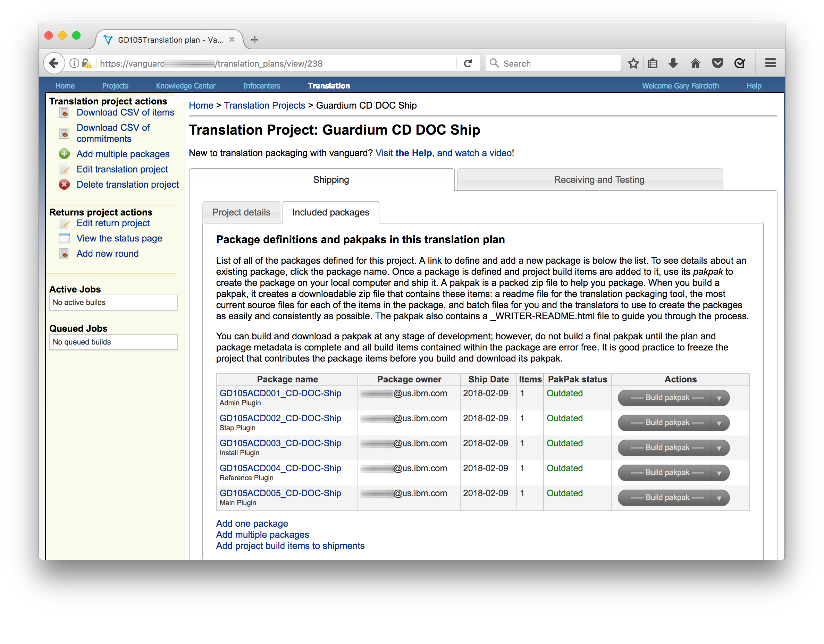Viewport: 824px width, 644px height.
Task: Expand Build pakpak dropdown arrow for GD105ACD003
Action: pyautogui.click(x=719, y=448)
